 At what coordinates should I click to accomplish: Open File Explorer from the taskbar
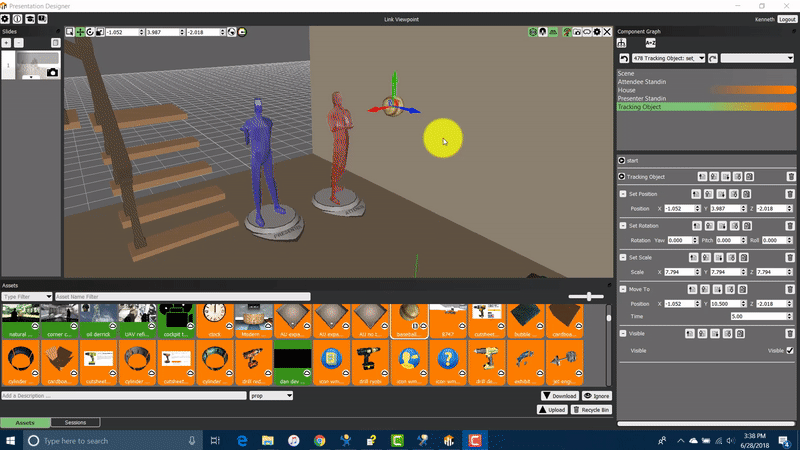click(268, 440)
